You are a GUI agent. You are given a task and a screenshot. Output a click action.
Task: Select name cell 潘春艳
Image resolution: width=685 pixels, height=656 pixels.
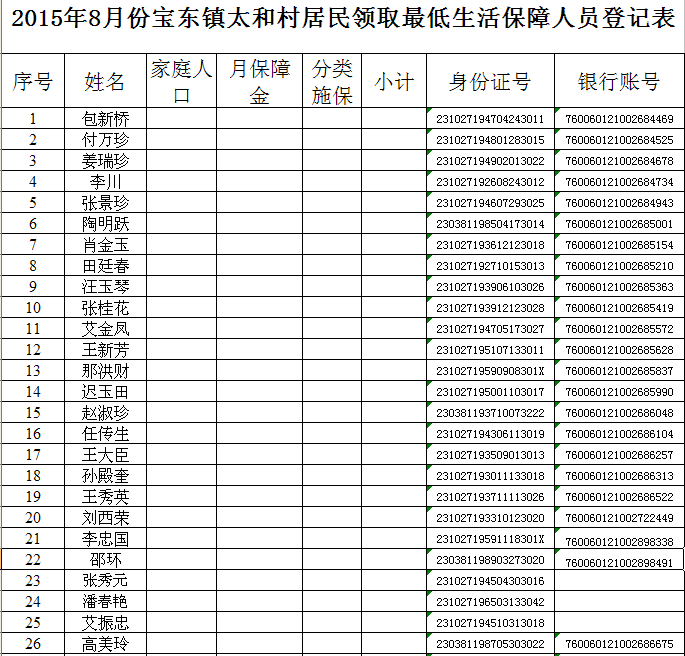(105, 601)
